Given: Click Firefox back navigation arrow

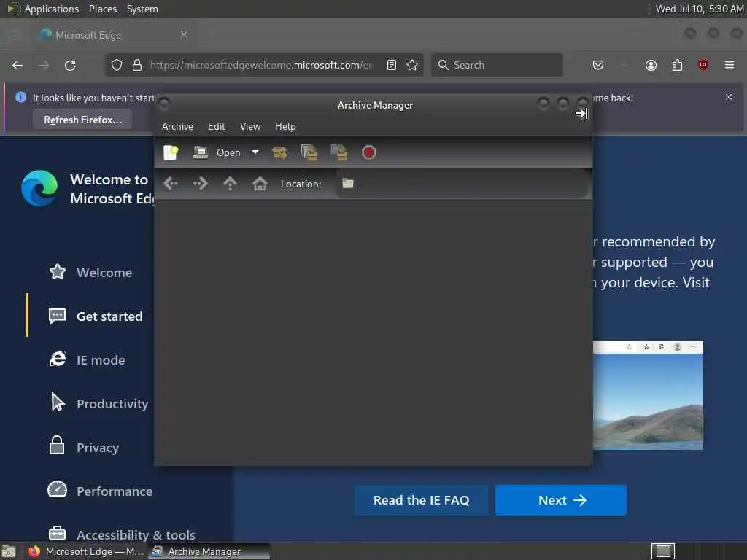Looking at the screenshot, I should [x=18, y=65].
